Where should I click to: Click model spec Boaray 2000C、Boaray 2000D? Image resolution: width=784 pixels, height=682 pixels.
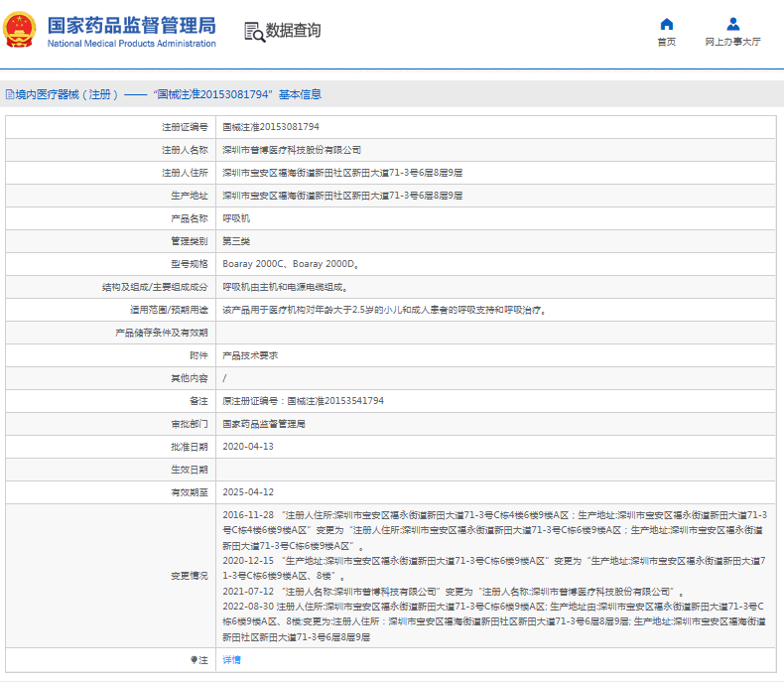290,264
